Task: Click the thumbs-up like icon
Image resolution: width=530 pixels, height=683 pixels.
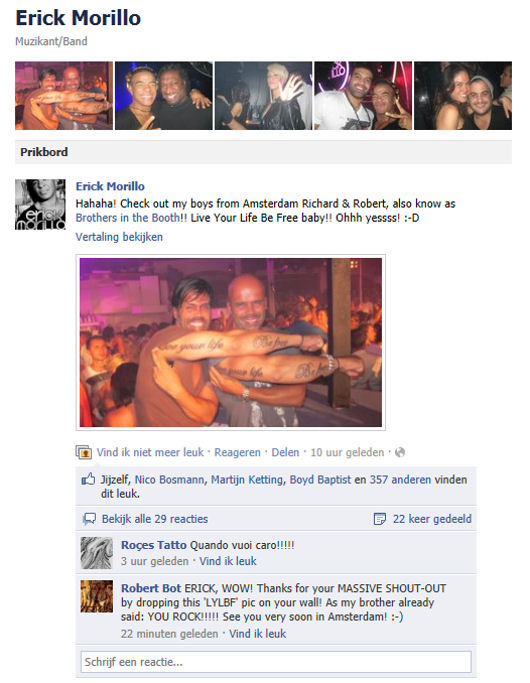Action: click(x=88, y=479)
